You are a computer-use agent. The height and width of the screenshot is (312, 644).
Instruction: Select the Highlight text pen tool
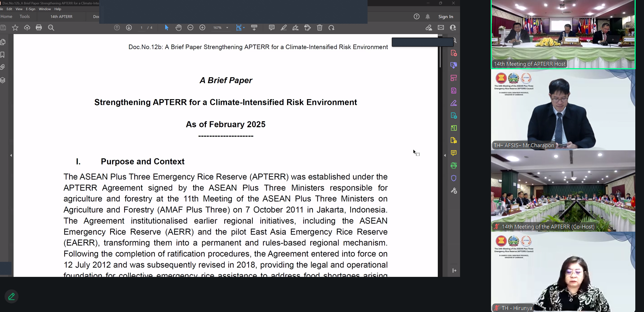click(x=284, y=28)
